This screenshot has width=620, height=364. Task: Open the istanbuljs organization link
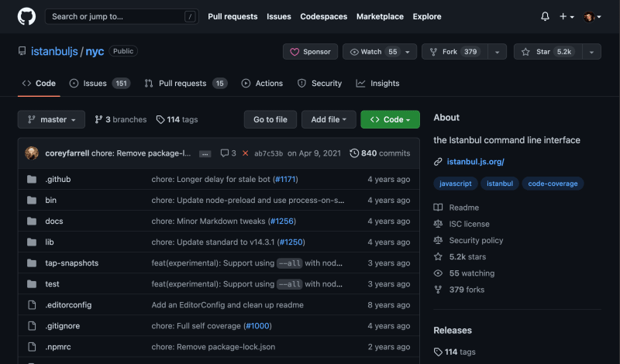point(54,51)
